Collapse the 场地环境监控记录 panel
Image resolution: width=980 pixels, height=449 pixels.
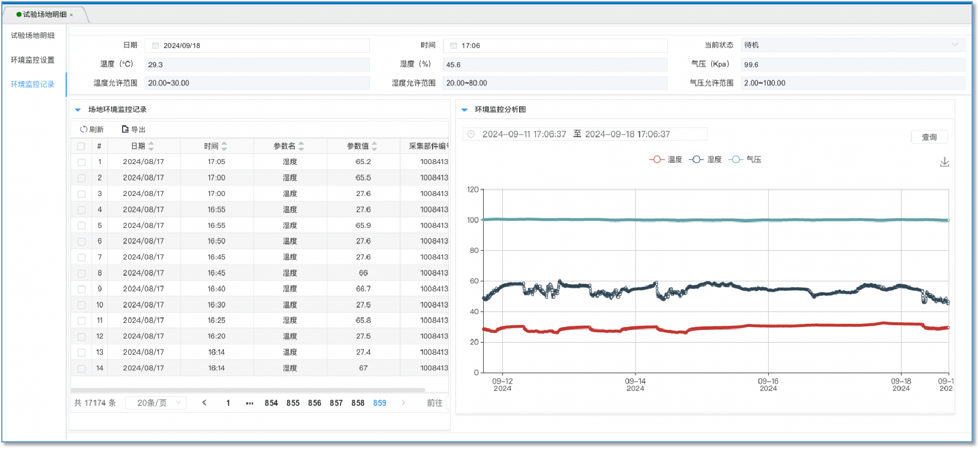tap(78, 110)
